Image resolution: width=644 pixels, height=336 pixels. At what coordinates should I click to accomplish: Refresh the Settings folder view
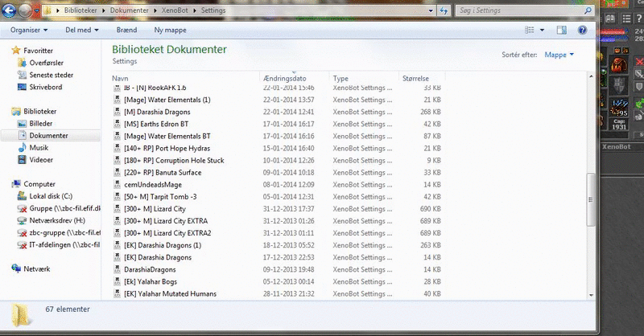pyautogui.click(x=444, y=10)
